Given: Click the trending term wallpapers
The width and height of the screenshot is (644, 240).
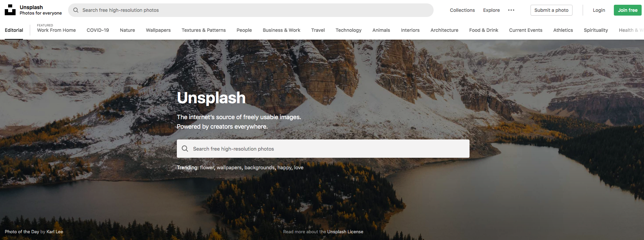Looking at the screenshot, I should pyautogui.click(x=229, y=168).
